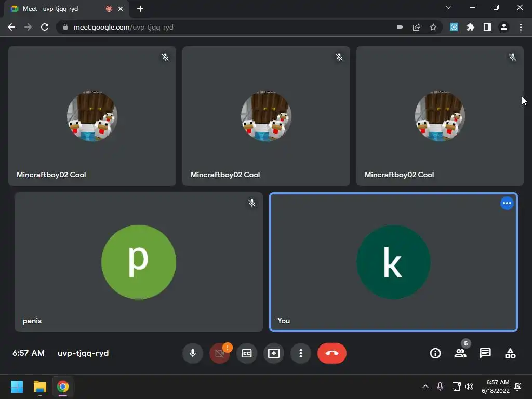Click the meeting code uvp-tjqq-ryd text

(83, 353)
